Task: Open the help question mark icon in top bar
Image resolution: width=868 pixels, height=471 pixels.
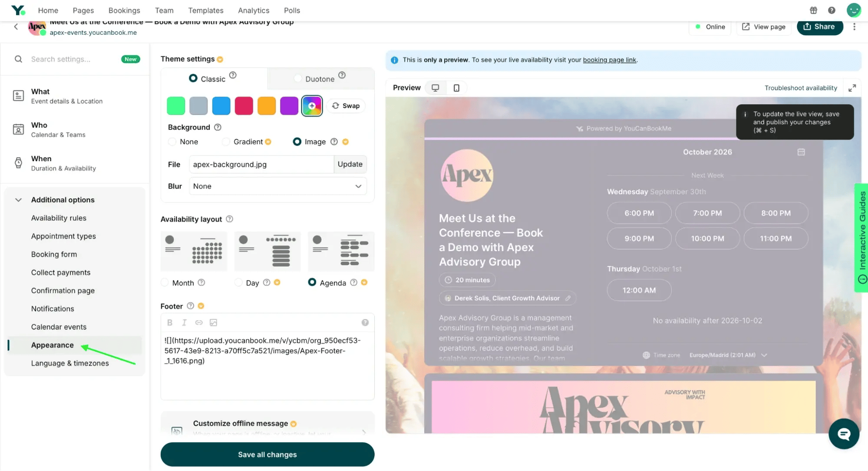Action: tap(832, 10)
